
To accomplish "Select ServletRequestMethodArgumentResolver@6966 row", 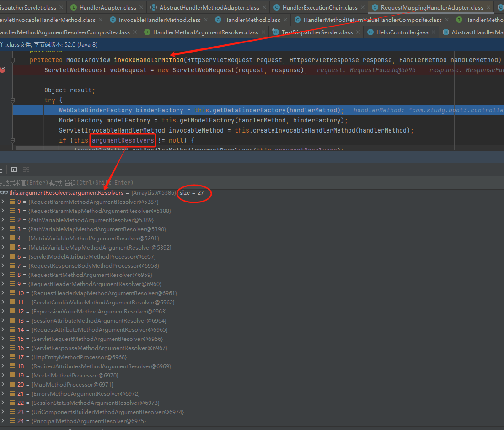I will 252,339.
